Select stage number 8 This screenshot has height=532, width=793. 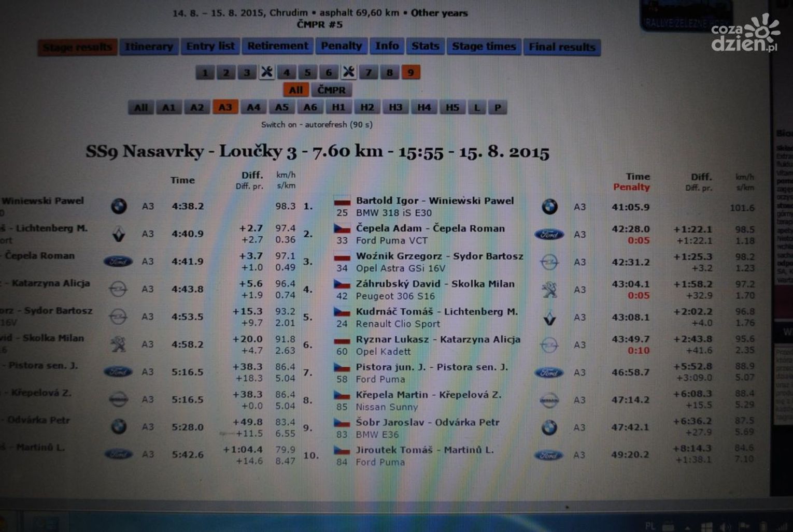coord(390,73)
